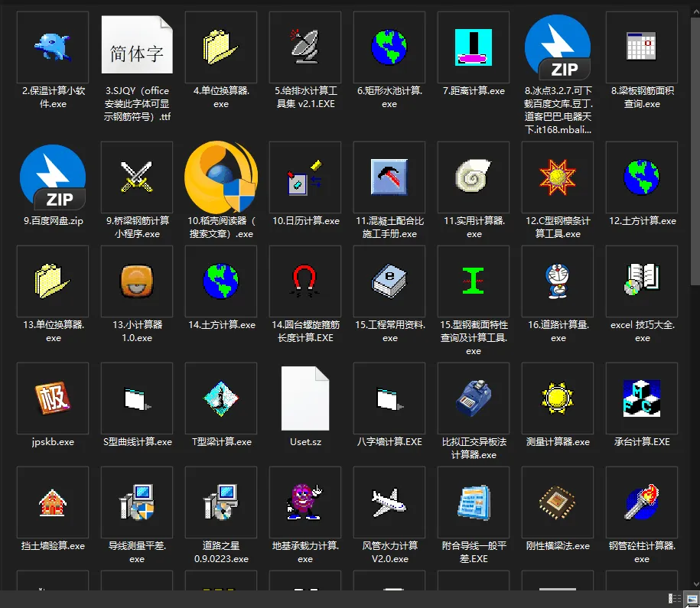Select the 7.距离计算.exe icon
The height and width of the screenshot is (608, 700).
tap(474, 47)
